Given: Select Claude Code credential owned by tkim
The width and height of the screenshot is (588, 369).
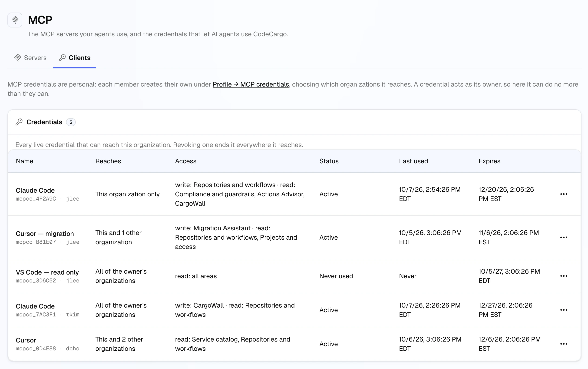Looking at the screenshot, I should click(35, 306).
